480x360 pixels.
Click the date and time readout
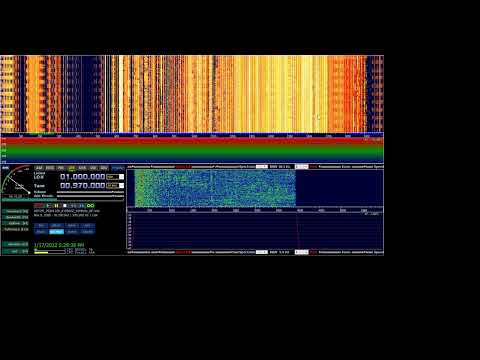coord(59,245)
